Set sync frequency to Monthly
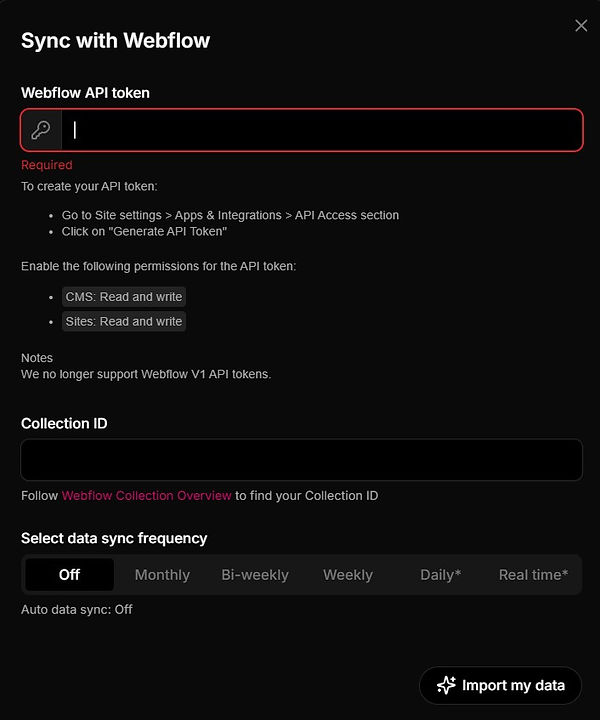The image size is (600, 720). click(162, 574)
